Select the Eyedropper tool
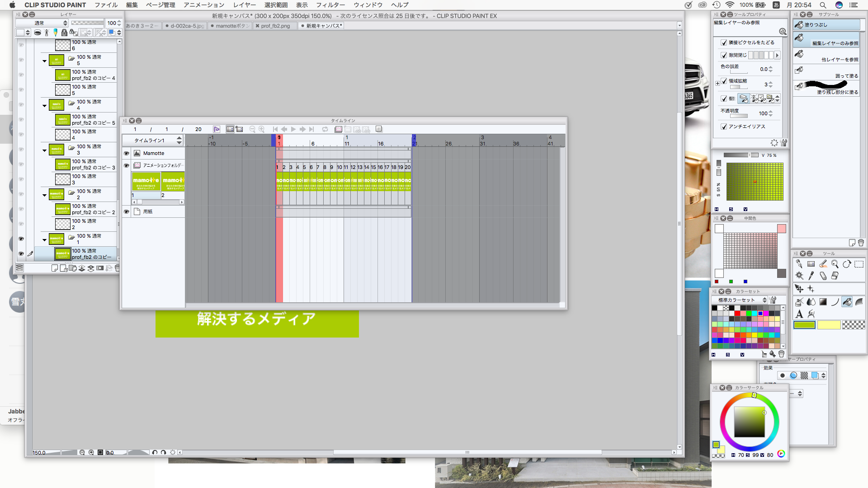 pyautogui.click(x=811, y=276)
